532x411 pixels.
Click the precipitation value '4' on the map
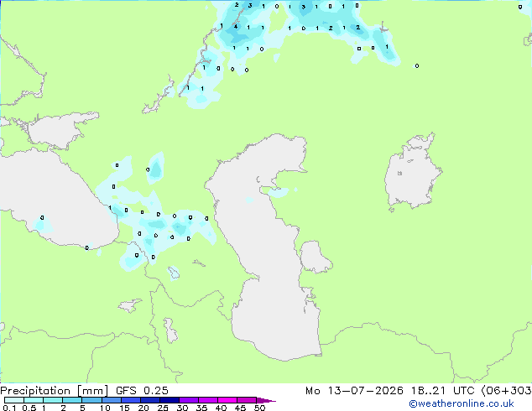click(236, 27)
